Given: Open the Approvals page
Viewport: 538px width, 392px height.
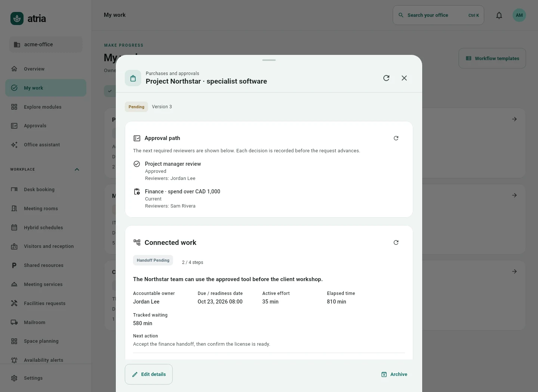Looking at the screenshot, I should [46, 126].
